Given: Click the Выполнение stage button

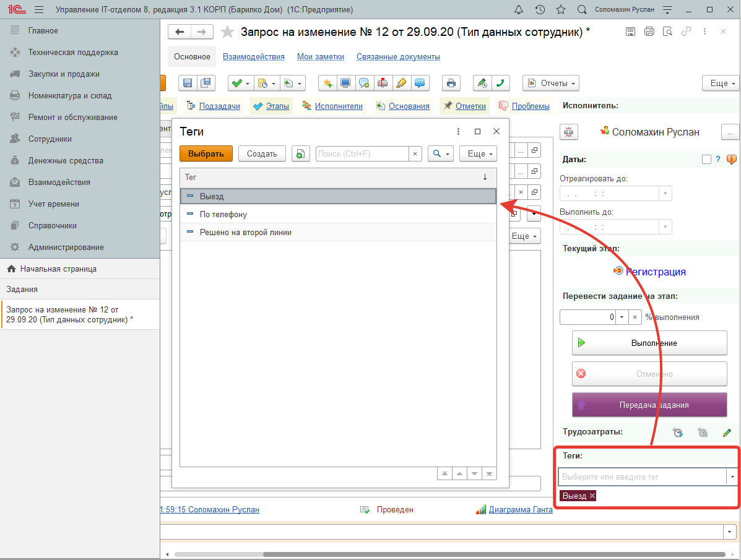Looking at the screenshot, I should (x=649, y=343).
